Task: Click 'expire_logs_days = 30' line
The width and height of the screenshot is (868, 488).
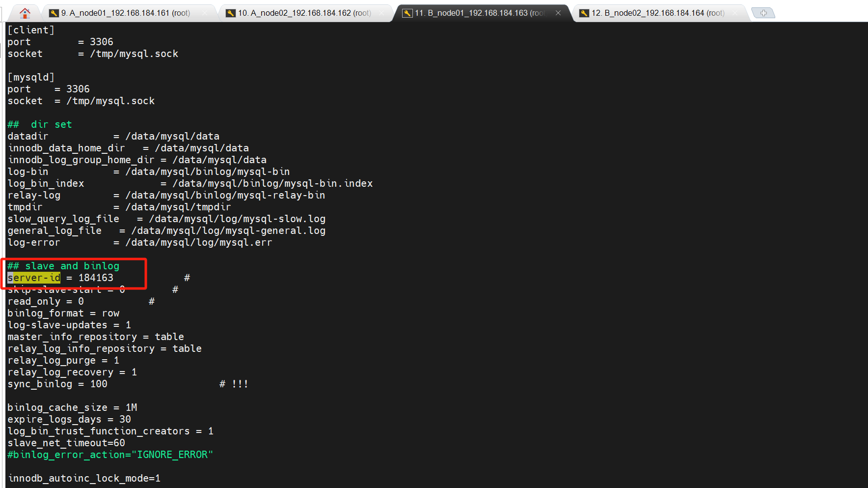Action: pyautogui.click(x=69, y=419)
